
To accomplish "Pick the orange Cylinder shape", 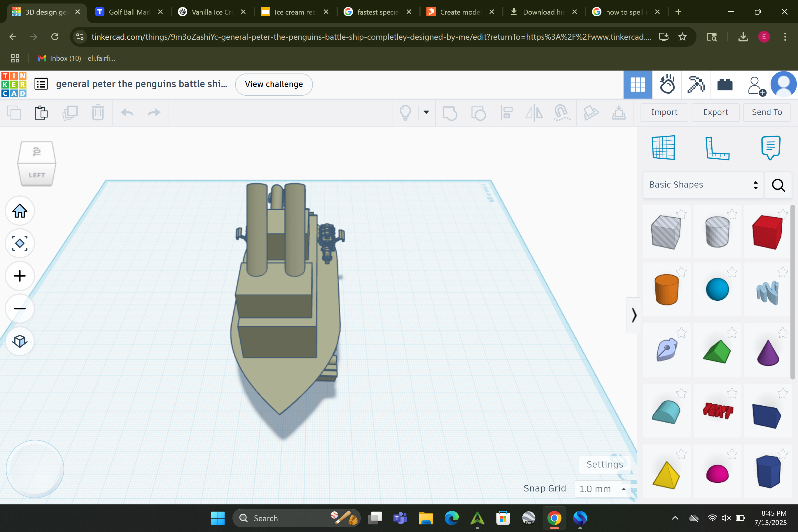I will click(x=666, y=289).
